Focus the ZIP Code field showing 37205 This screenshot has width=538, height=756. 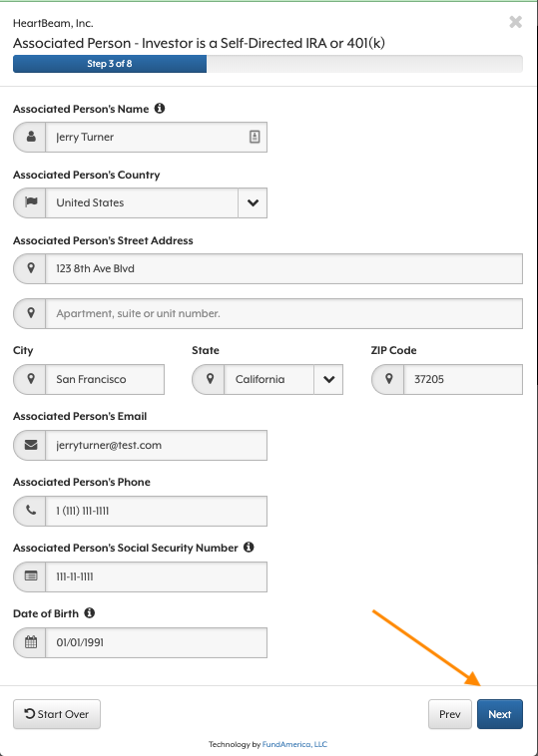point(463,379)
